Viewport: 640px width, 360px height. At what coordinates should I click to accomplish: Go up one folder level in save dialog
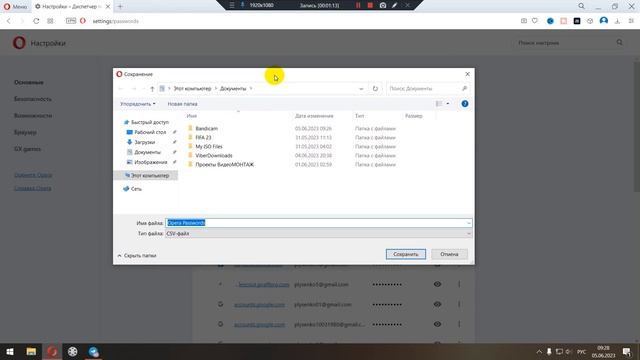(152, 89)
